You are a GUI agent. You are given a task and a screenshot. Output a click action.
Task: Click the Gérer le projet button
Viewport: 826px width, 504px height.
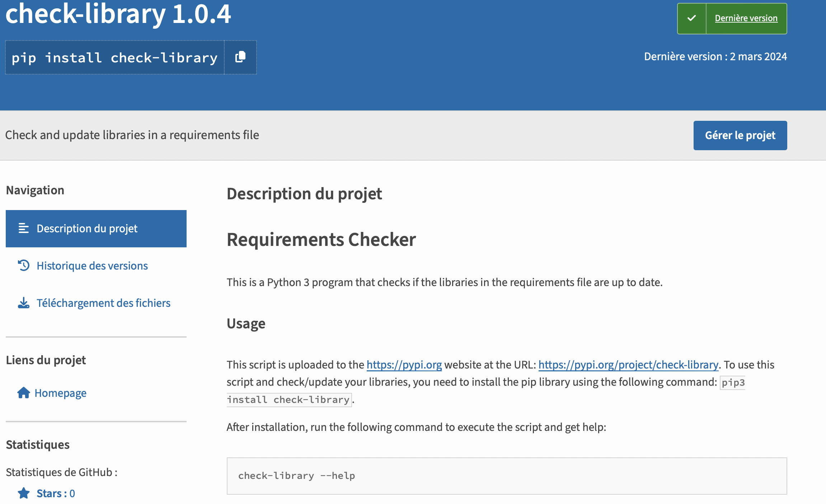point(741,135)
